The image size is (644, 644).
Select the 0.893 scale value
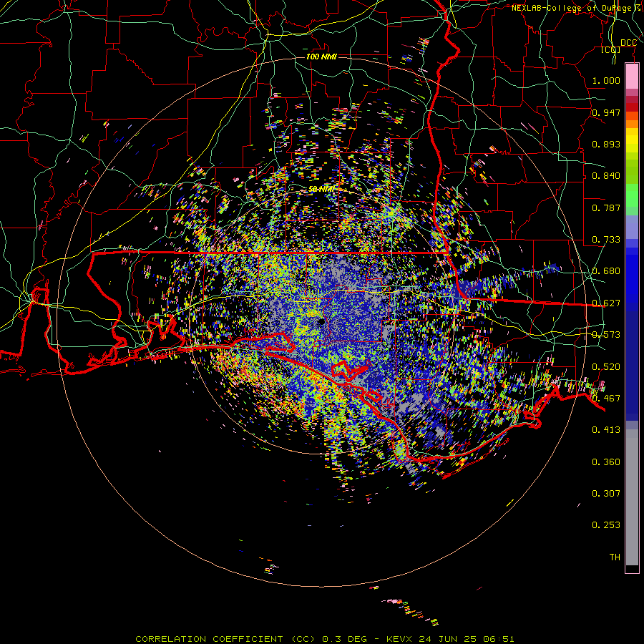(606, 144)
